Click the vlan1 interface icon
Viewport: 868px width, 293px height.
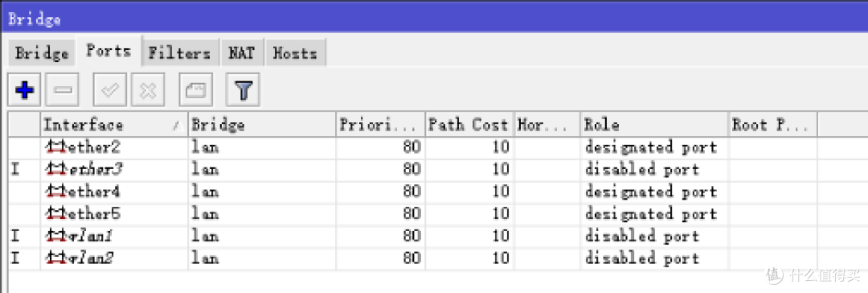[56, 237]
